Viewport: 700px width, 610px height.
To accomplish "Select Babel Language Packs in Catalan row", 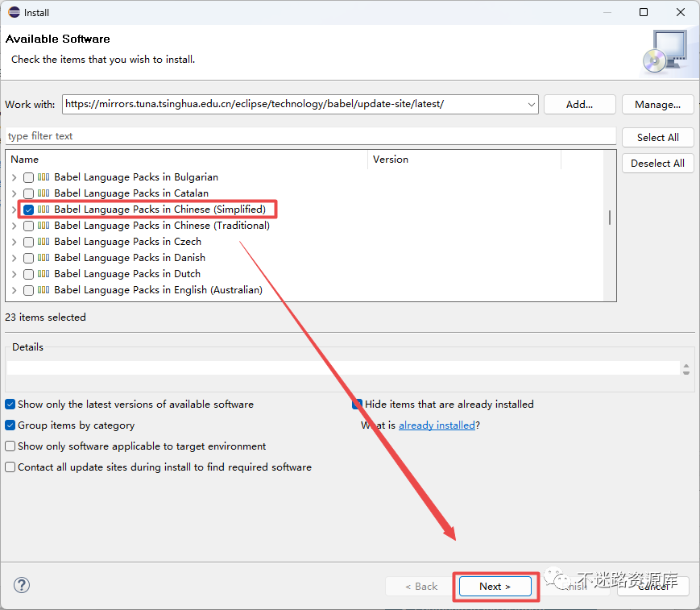I will click(131, 193).
